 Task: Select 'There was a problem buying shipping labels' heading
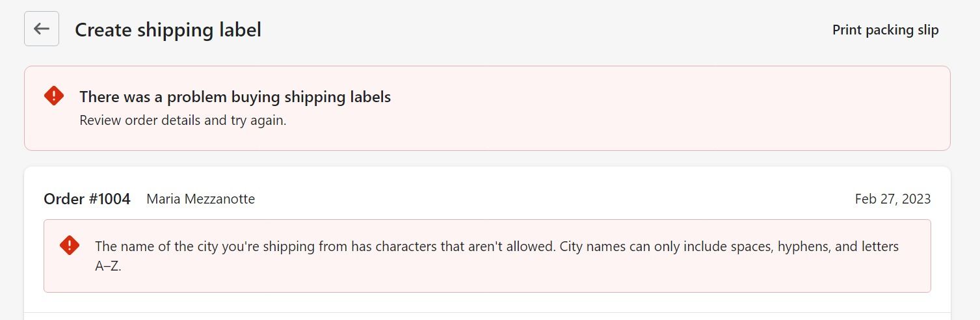[x=235, y=97]
